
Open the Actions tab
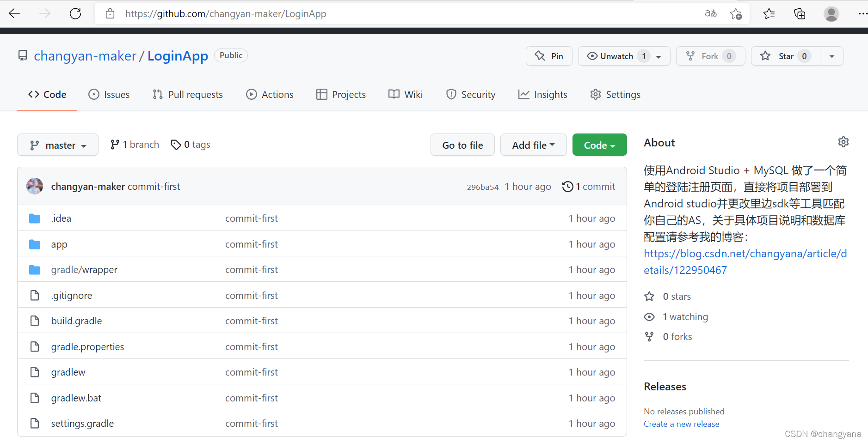point(270,95)
